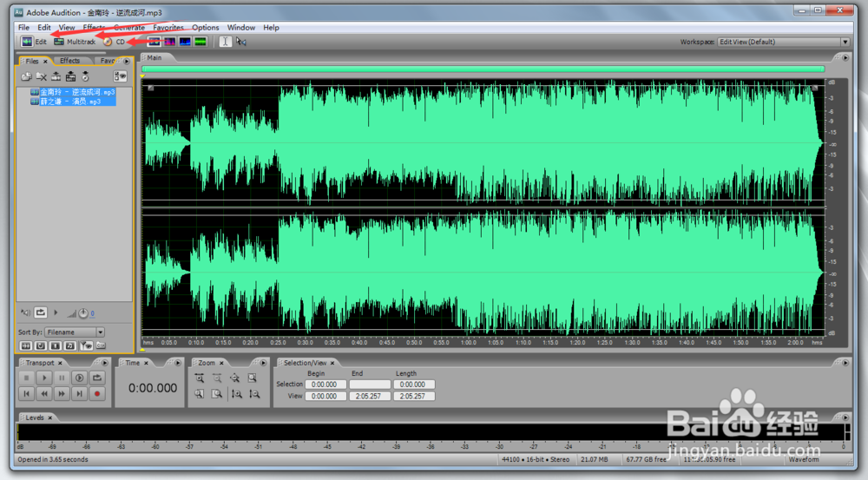Switch to Multitrack view

pos(75,42)
